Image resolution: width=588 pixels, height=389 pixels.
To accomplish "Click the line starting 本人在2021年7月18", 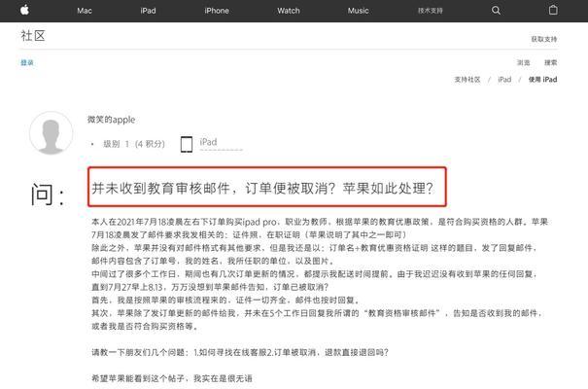I will 320,222.
